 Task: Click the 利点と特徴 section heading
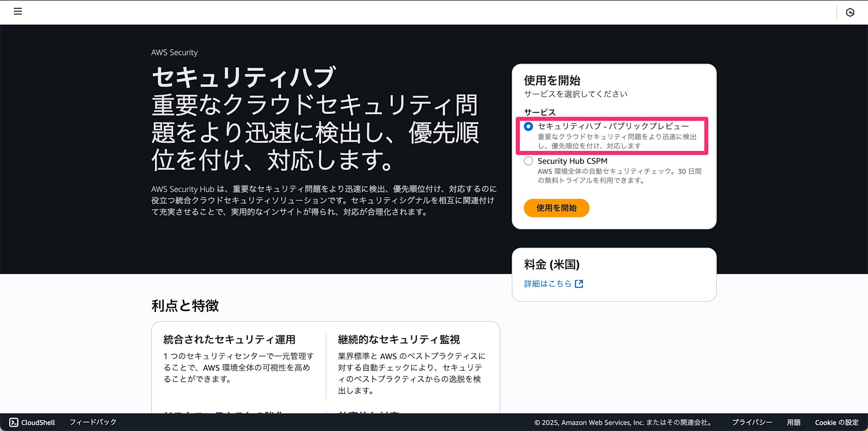(x=185, y=306)
